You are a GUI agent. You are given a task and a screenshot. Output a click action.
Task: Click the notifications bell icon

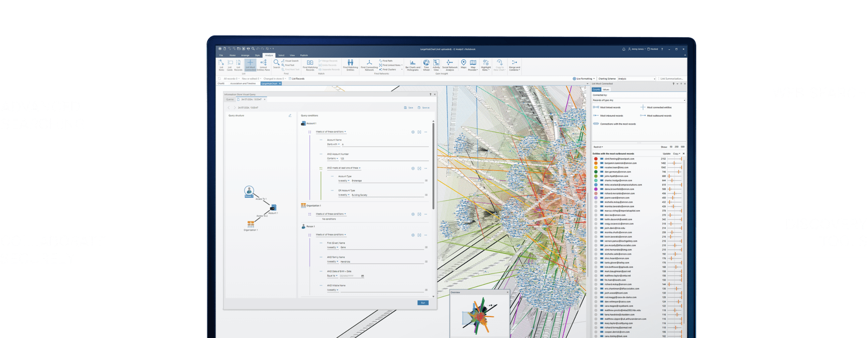[x=624, y=49]
